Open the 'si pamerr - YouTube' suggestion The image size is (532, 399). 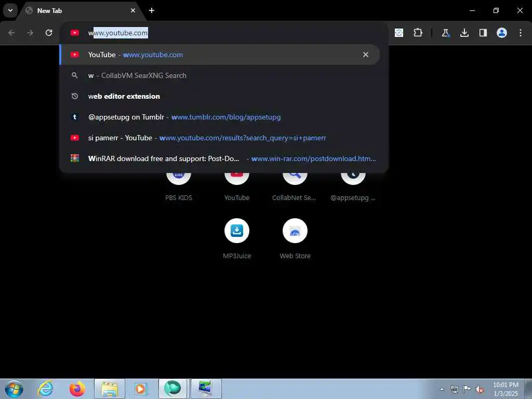(220, 138)
